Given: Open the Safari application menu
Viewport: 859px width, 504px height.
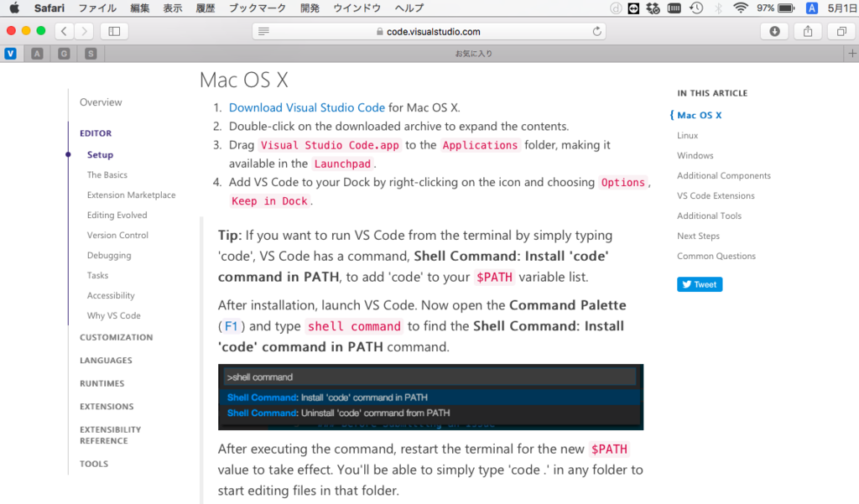Looking at the screenshot, I should point(49,8).
